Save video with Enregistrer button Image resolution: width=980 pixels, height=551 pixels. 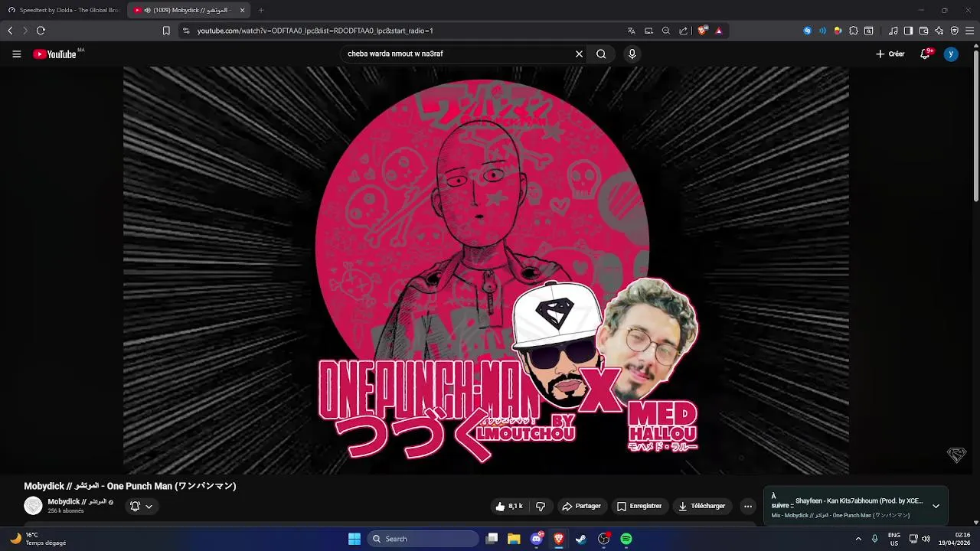click(x=639, y=506)
